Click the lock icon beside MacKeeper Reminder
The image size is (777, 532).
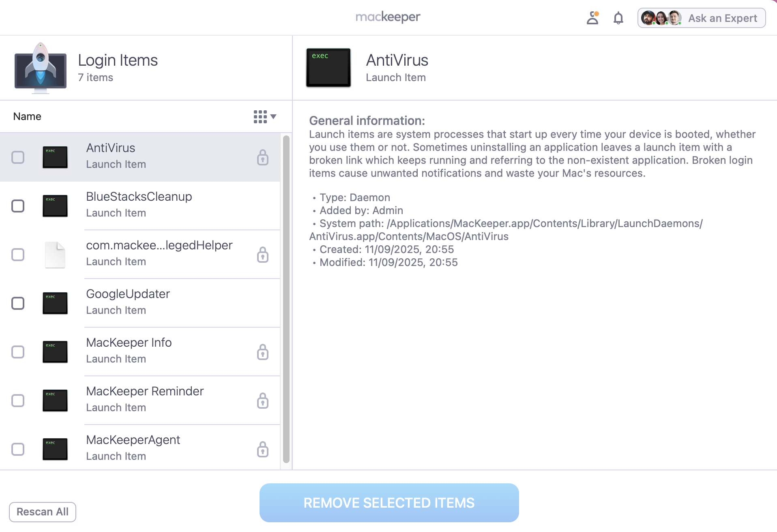click(x=263, y=401)
